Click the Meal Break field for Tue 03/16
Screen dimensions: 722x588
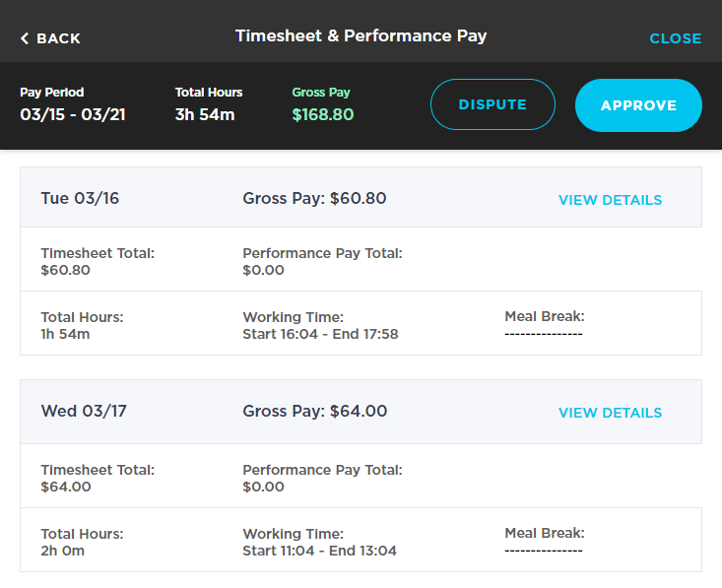(x=544, y=325)
